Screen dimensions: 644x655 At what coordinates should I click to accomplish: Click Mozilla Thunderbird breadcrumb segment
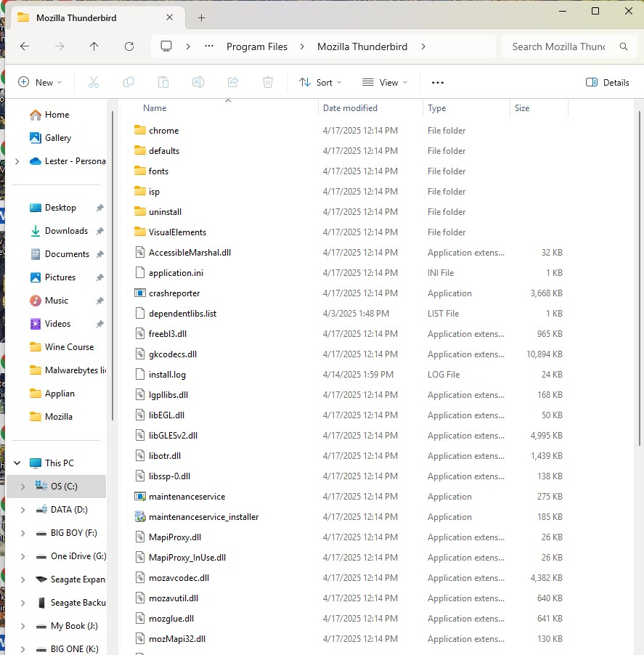(x=362, y=46)
